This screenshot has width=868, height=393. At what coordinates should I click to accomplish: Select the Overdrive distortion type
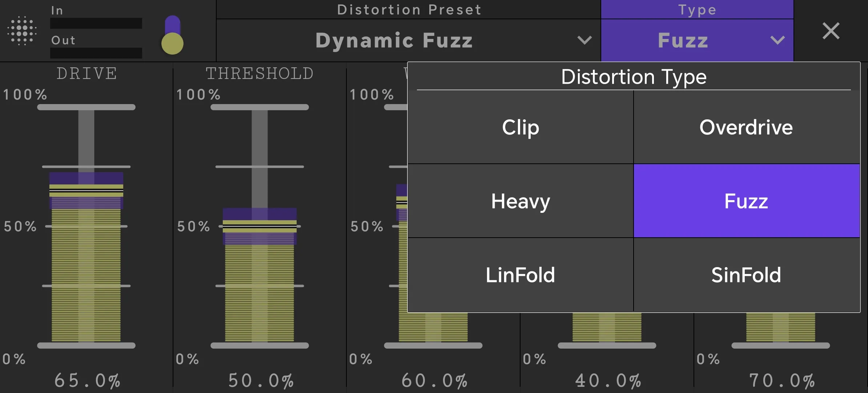click(747, 127)
